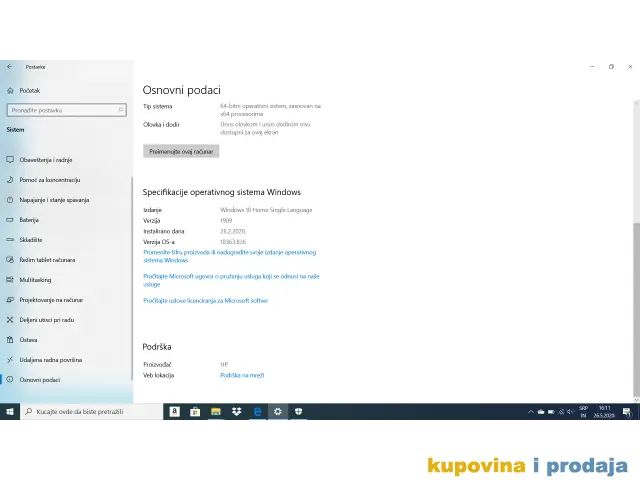This screenshot has width=640, height=480.
Task: Click the Settings gear taskbar icon
Action: (x=278, y=411)
